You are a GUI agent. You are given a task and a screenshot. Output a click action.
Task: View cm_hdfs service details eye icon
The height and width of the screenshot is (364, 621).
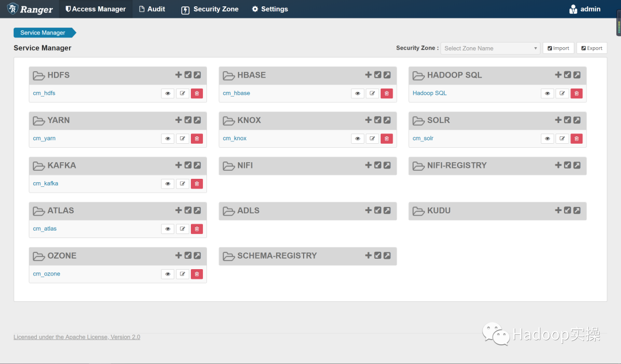(167, 94)
